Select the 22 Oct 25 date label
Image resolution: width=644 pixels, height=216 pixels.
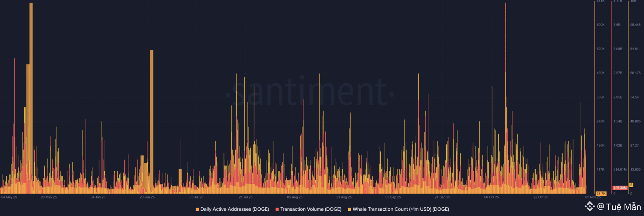click(x=541, y=197)
